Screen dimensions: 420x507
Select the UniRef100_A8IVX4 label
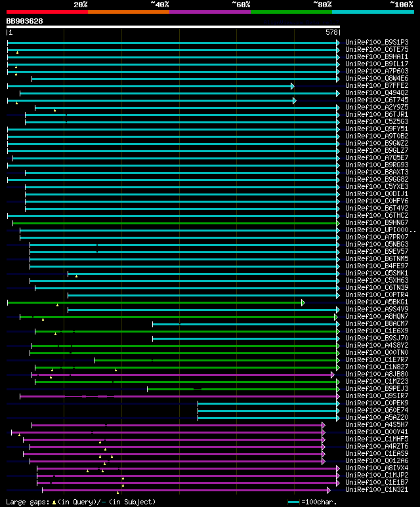[377, 468]
